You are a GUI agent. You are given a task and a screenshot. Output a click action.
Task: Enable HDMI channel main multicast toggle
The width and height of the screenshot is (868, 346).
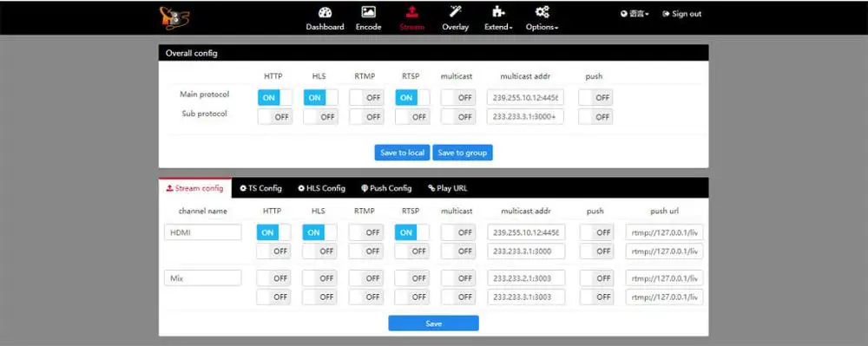458,232
